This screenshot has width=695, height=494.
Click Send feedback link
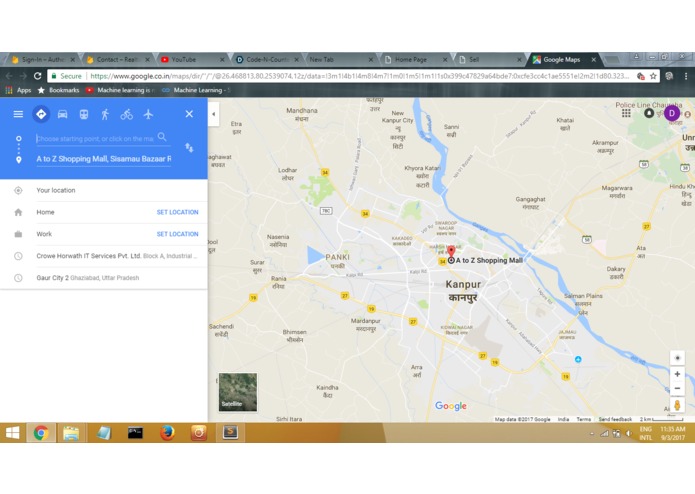click(615, 419)
